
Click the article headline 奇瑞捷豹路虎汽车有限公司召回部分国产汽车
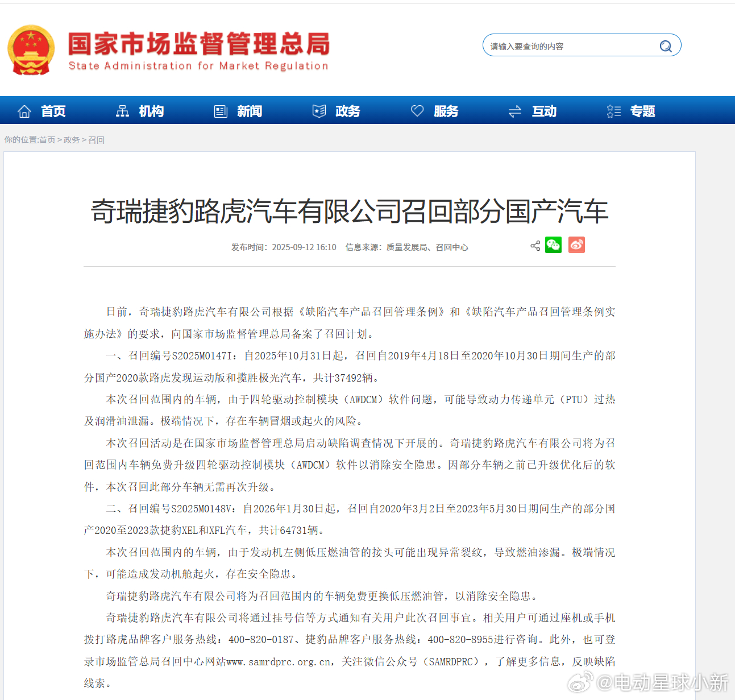tap(350, 212)
